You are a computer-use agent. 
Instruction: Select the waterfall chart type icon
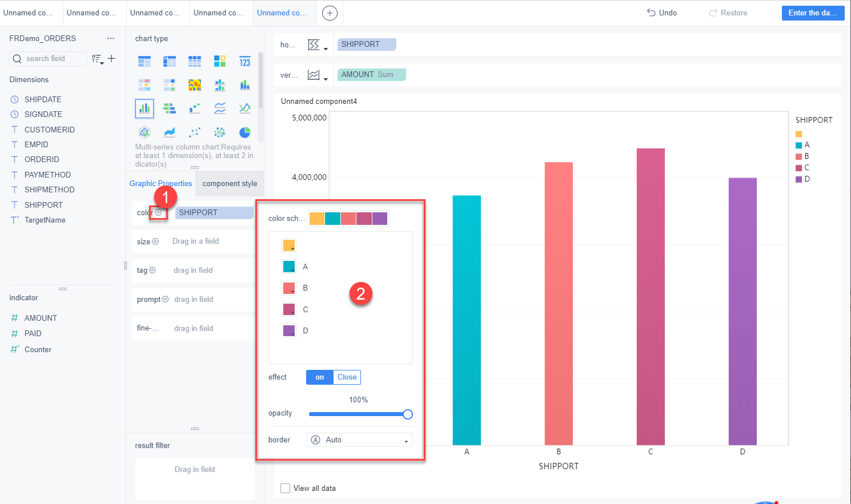pyautogui.click(x=195, y=108)
